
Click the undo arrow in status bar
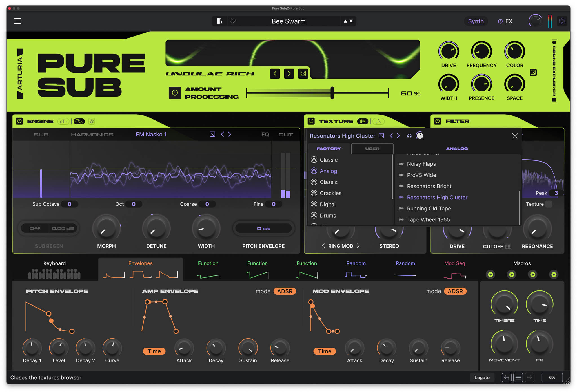click(x=506, y=377)
